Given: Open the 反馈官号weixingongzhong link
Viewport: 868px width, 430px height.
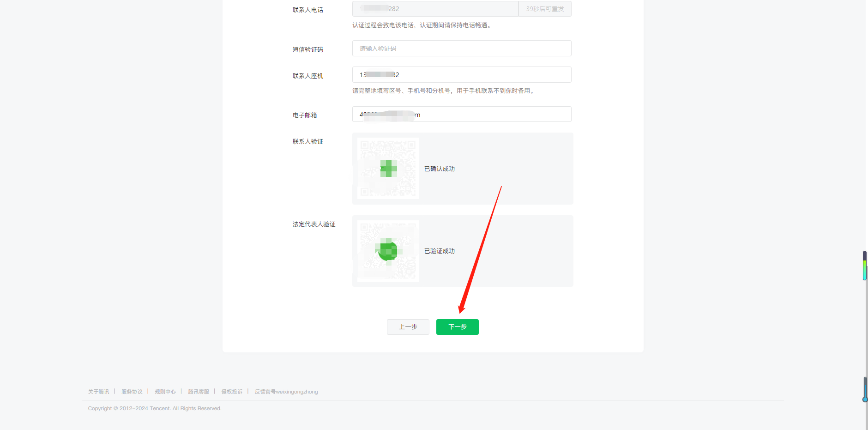Looking at the screenshot, I should [x=286, y=392].
